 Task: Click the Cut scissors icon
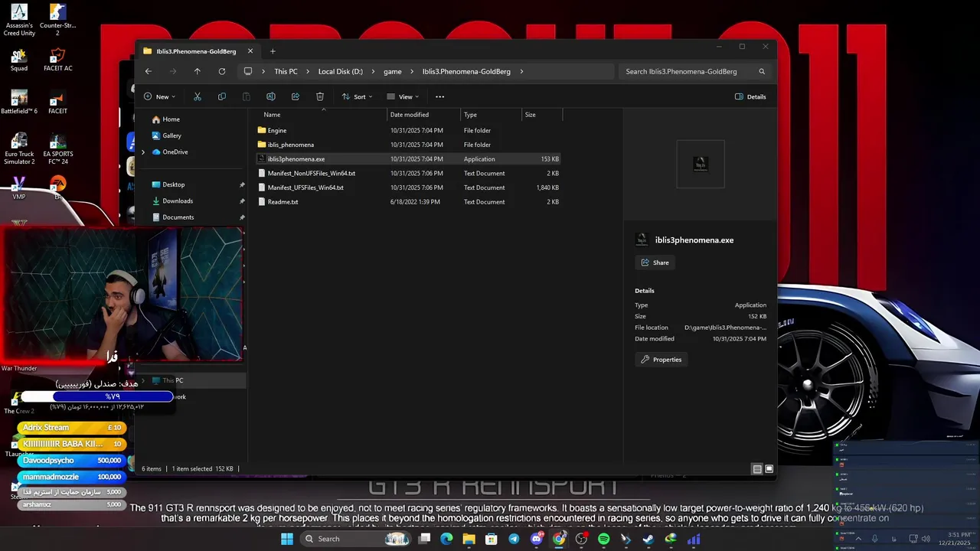pos(198,96)
